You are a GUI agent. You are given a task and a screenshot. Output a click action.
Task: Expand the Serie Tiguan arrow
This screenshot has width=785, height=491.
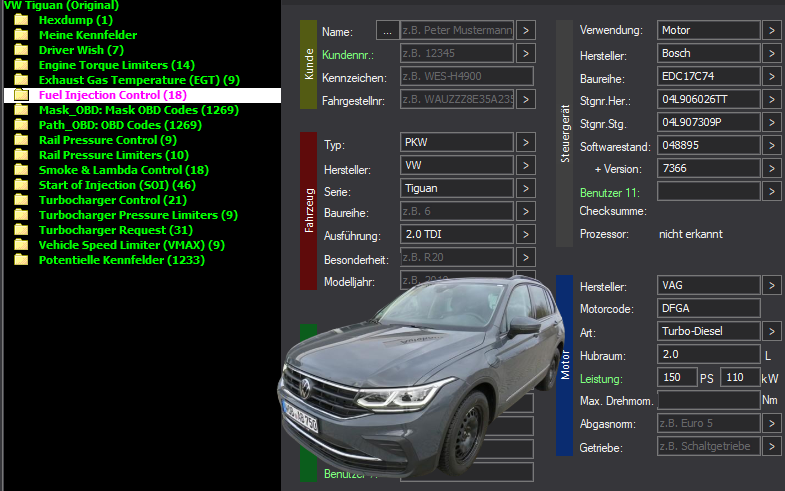click(x=526, y=188)
